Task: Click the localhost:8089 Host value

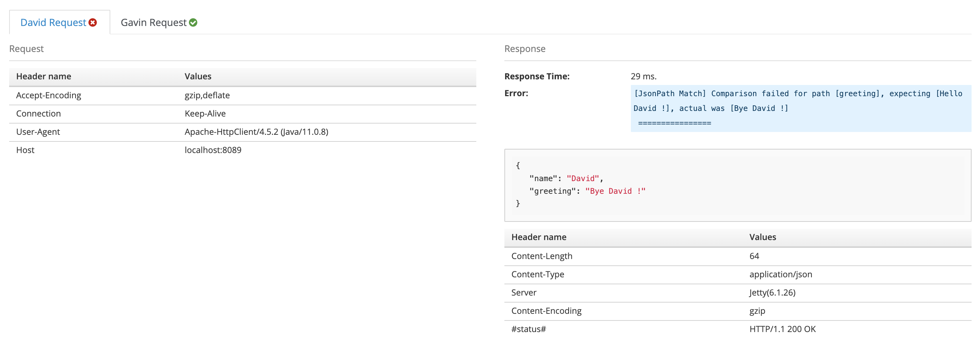Action: [213, 150]
